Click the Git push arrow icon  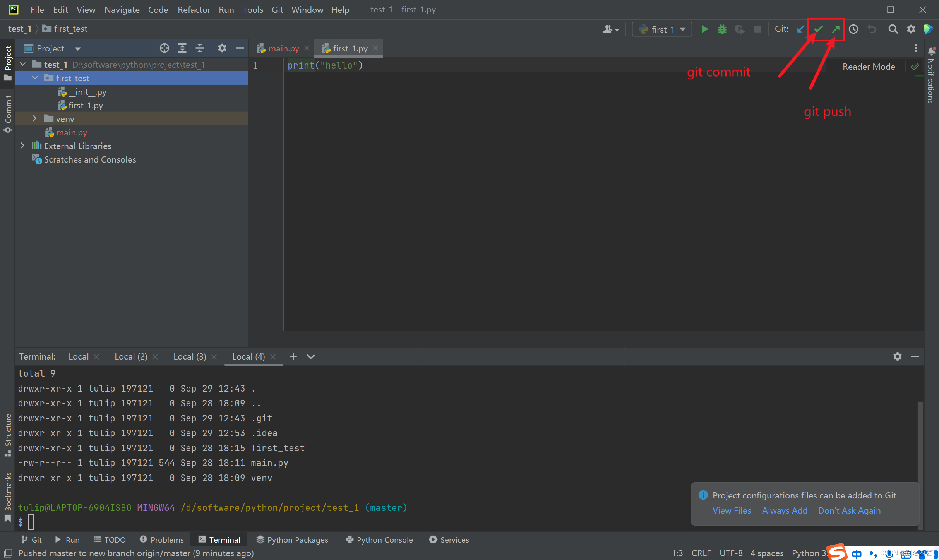click(x=836, y=29)
